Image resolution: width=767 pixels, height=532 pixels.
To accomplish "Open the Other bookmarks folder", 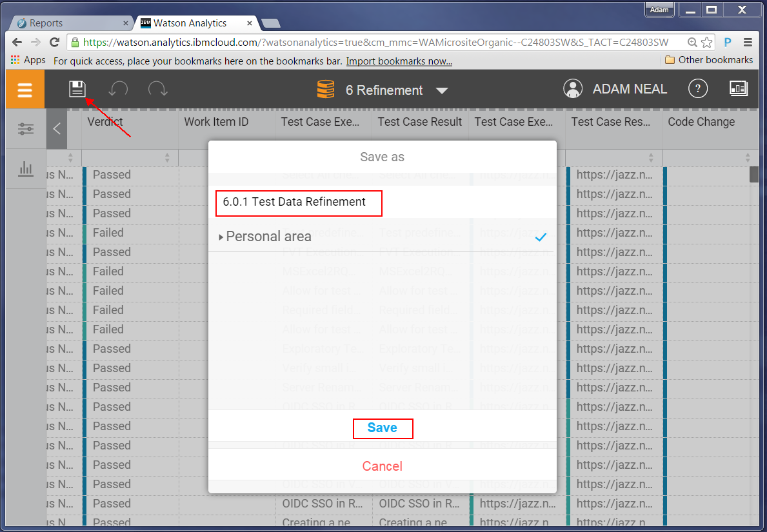I will tap(710, 60).
